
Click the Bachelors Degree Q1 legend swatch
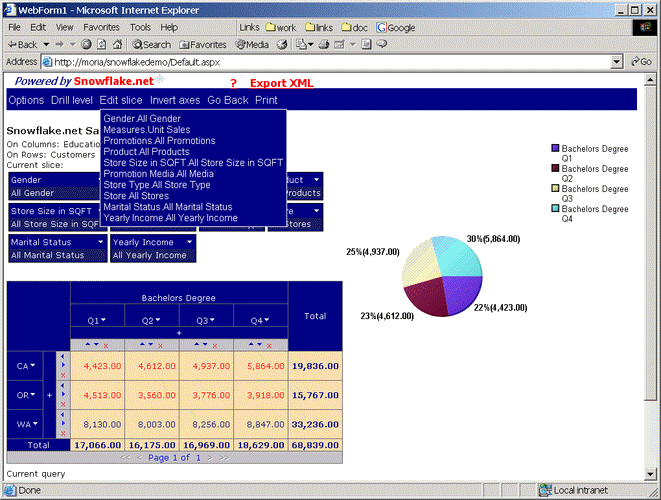(x=555, y=148)
